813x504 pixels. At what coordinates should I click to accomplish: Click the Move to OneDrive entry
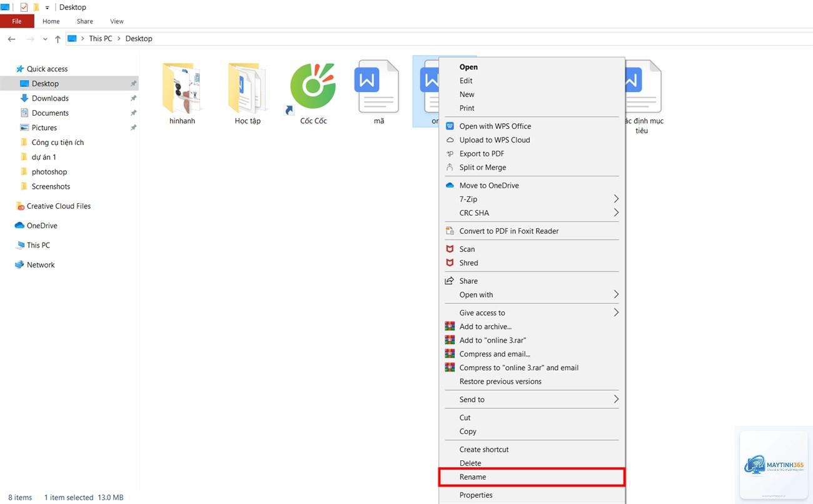pyautogui.click(x=532, y=186)
